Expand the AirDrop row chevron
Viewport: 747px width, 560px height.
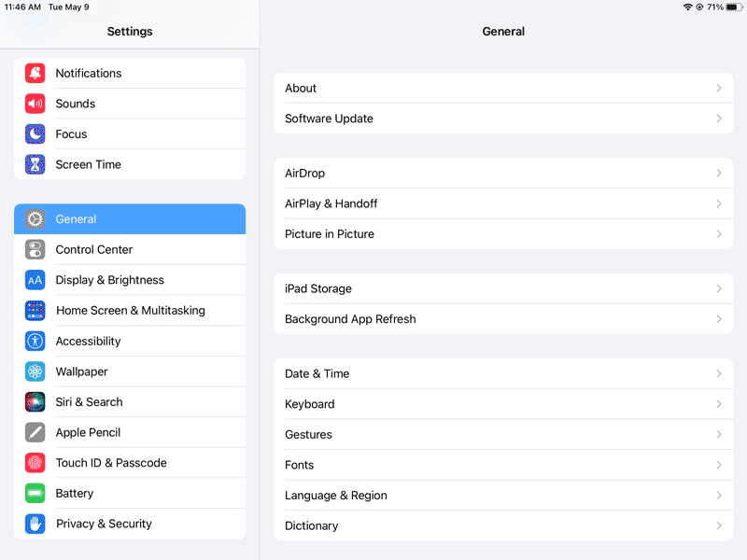click(x=719, y=174)
